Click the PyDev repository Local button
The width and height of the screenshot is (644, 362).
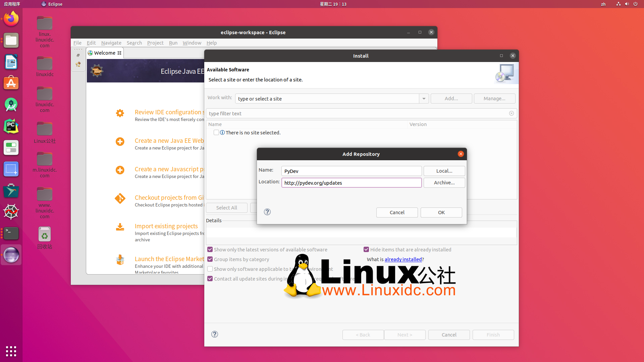click(x=444, y=171)
